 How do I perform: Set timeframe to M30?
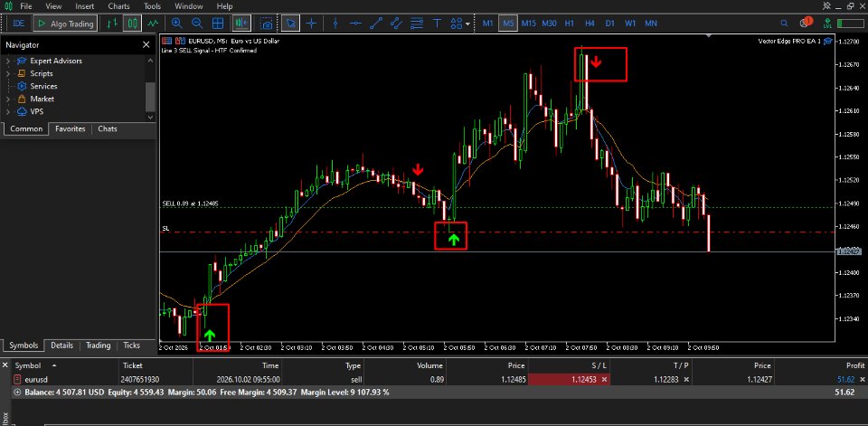(549, 24)
